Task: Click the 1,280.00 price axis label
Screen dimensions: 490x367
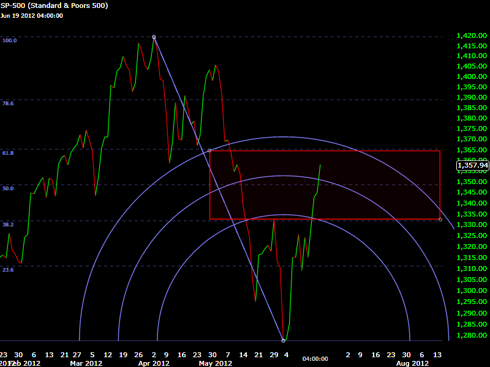Action: 472,335
